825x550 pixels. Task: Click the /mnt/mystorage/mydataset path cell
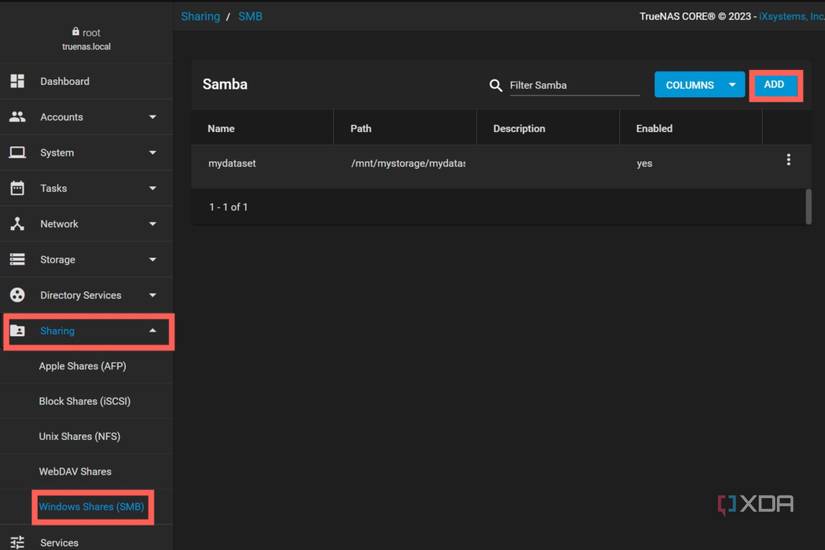[408, 163]
